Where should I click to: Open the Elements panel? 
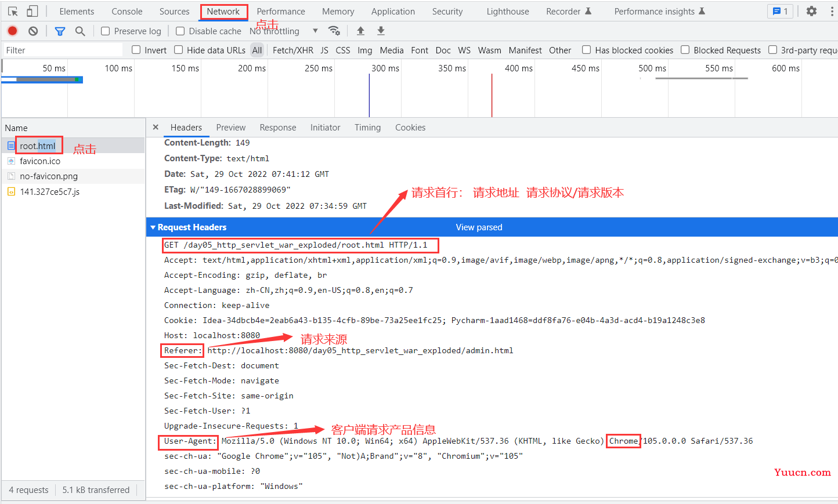[x=77, y=11]
